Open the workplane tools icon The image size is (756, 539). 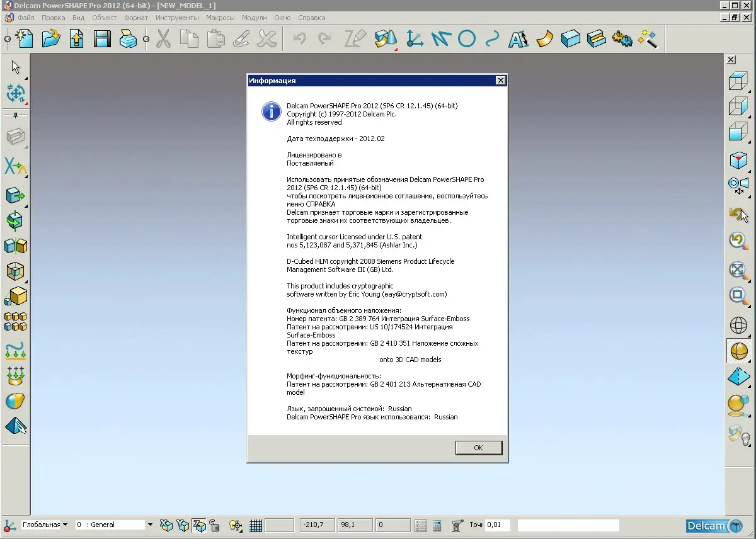[415, 39]
